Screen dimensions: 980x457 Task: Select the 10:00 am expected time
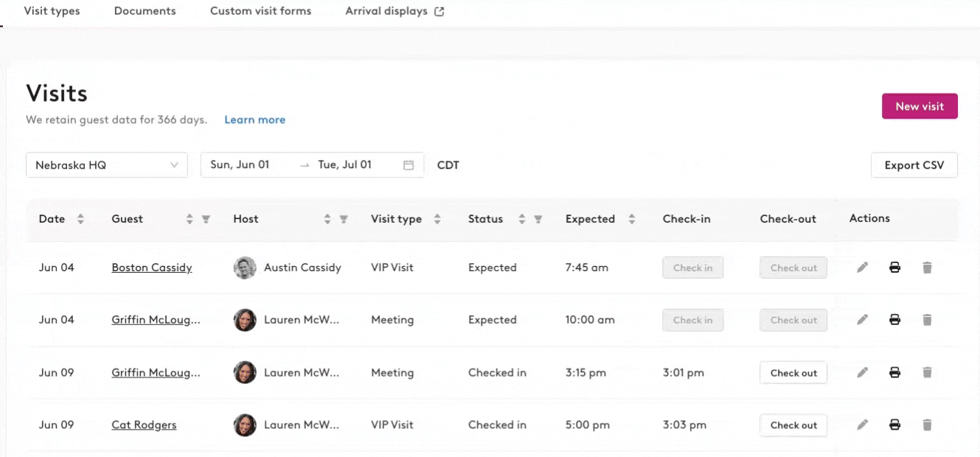tap(590, 320)
